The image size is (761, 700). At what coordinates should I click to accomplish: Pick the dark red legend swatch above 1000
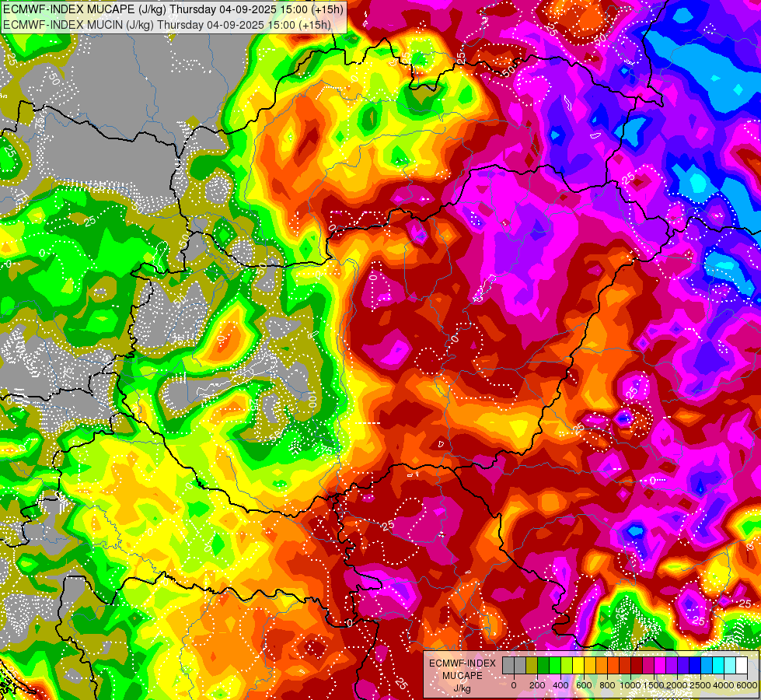pyautogui.click(x=637, y=665)
